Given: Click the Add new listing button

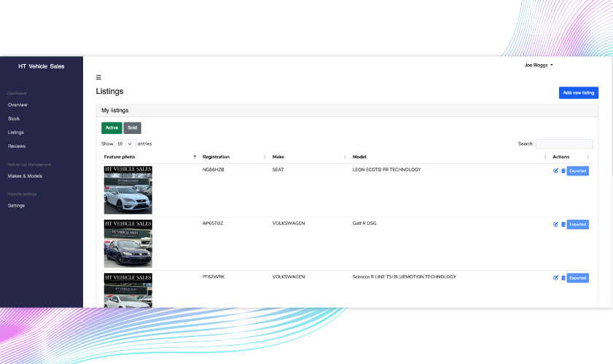Looking at the screenshot, I should pos(579,92).
